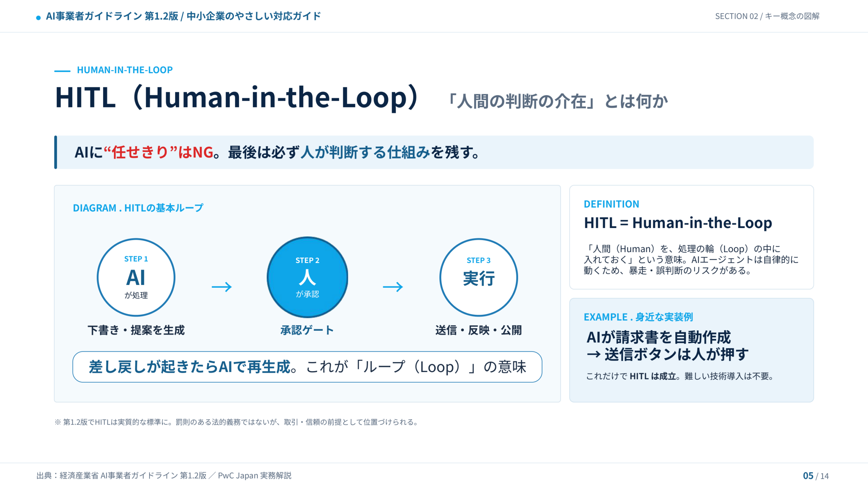Click the HUMAN-IN-THE-LOOP eyebrow label

pos(125,70)
